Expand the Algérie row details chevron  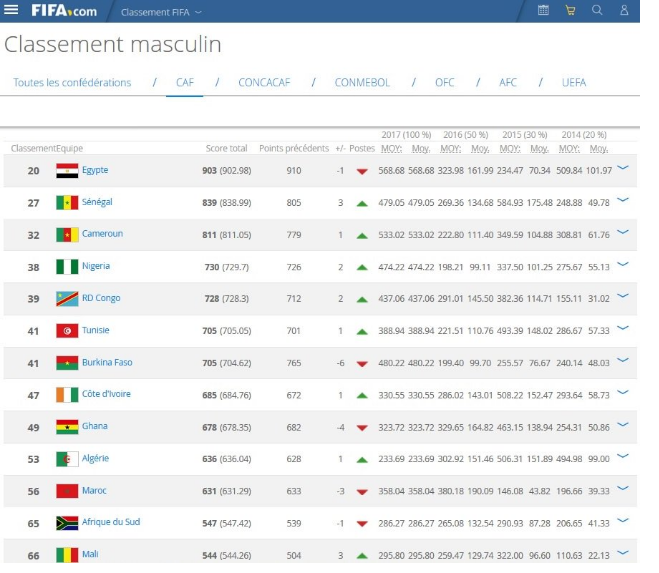coord(622,456)
